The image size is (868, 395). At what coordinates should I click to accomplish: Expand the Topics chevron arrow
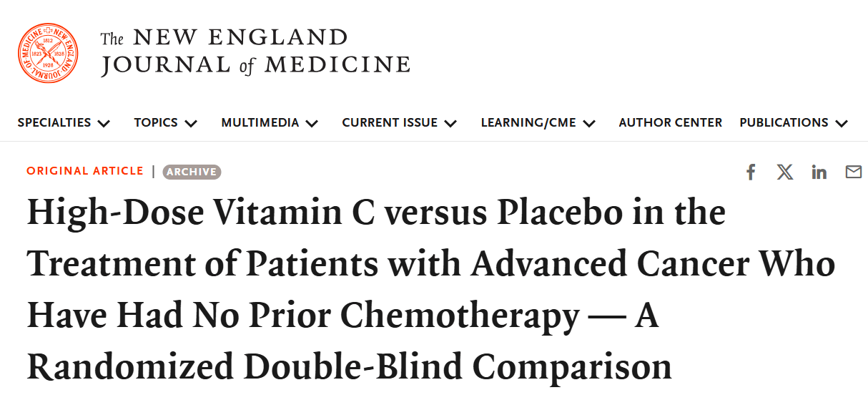(x=190, y=123)
